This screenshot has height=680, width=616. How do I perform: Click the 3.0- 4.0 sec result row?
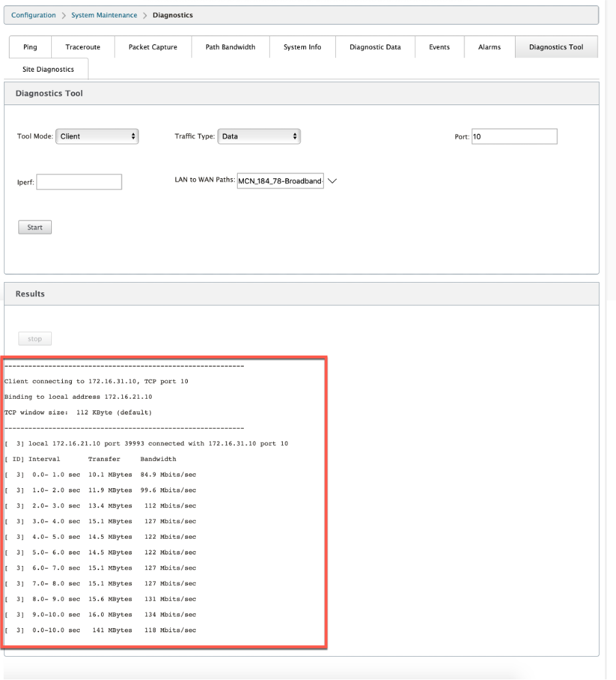pos(100,522)
